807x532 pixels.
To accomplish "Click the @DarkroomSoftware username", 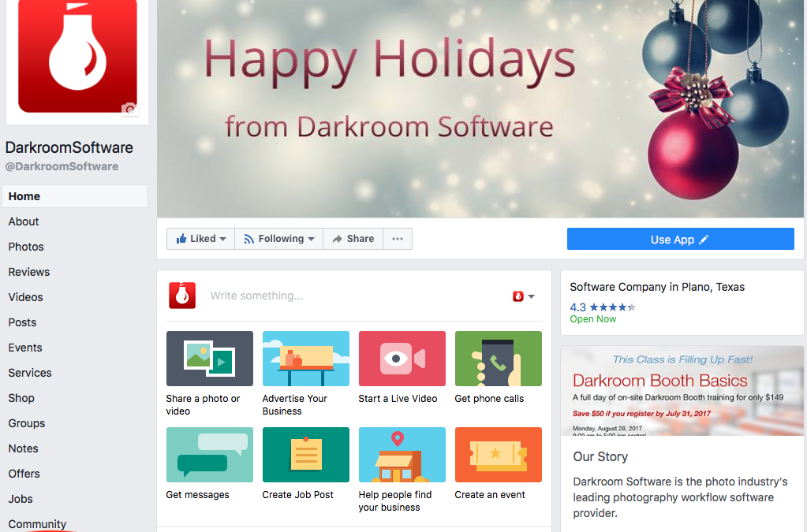I will tap(62, 166).
